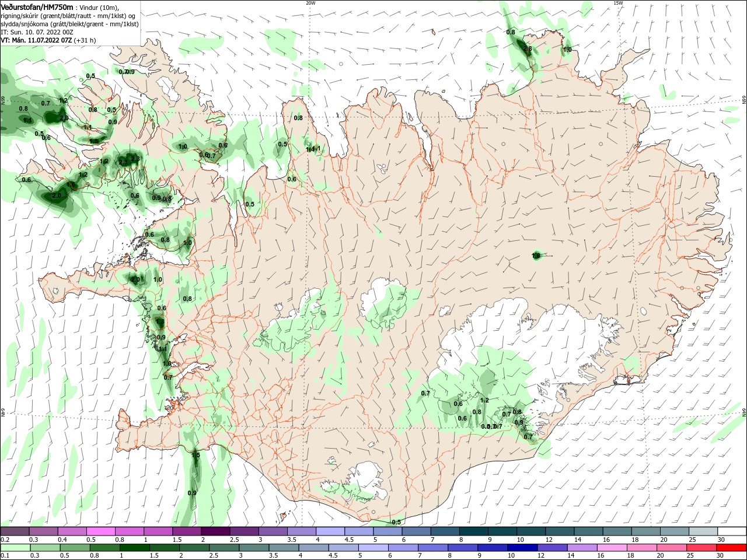Viewport: 747px width, 560px height.
Task: Select the dark mauve 0.2 swatch in upper legend row
Action: click(x=15, y=531)
